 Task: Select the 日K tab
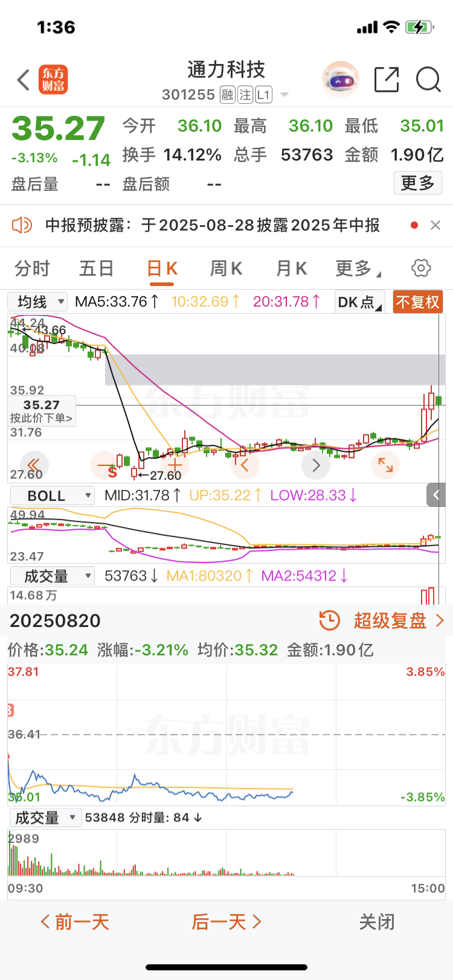pyautogui.click(x=162, y=269)
